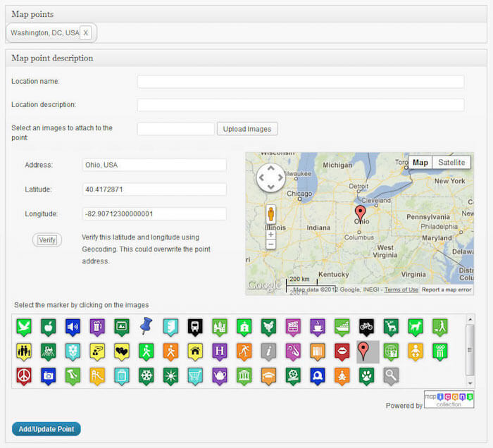Pick the green snowflake marker
This screenshot has height=448, width=493.
pyautogui.click(x=146, y=376)
